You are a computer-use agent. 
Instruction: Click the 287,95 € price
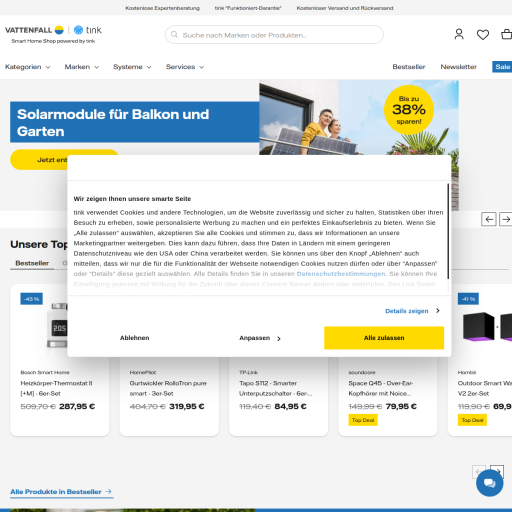[77, 406]
